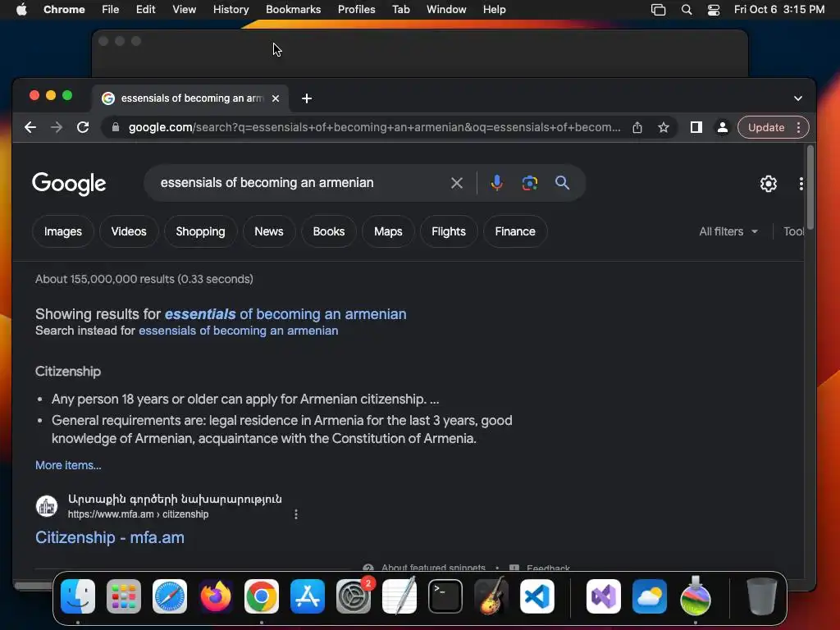840x630 pixels.
Task: Select the News filter tab
Action: 269,231
